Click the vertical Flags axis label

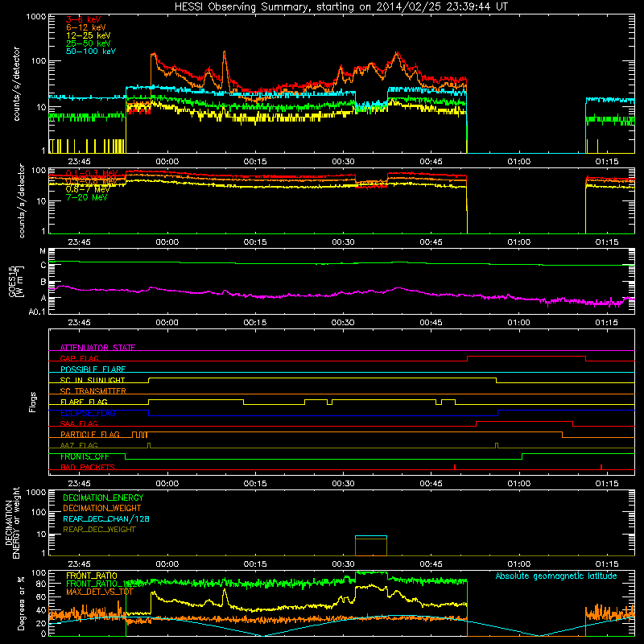tap(33, 402)
